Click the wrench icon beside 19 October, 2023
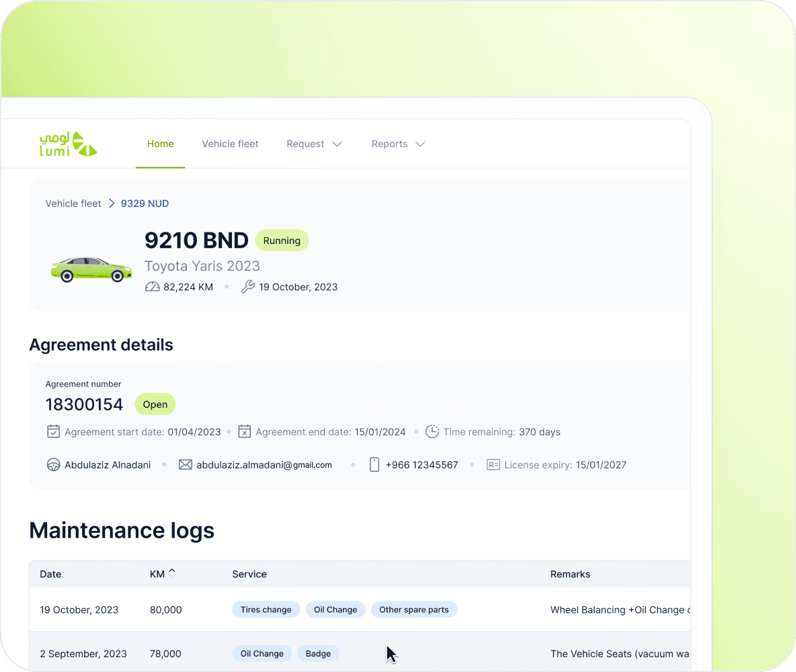Viewport: 796px width, 672px height. pyautogui.click(x=247, y=287)
